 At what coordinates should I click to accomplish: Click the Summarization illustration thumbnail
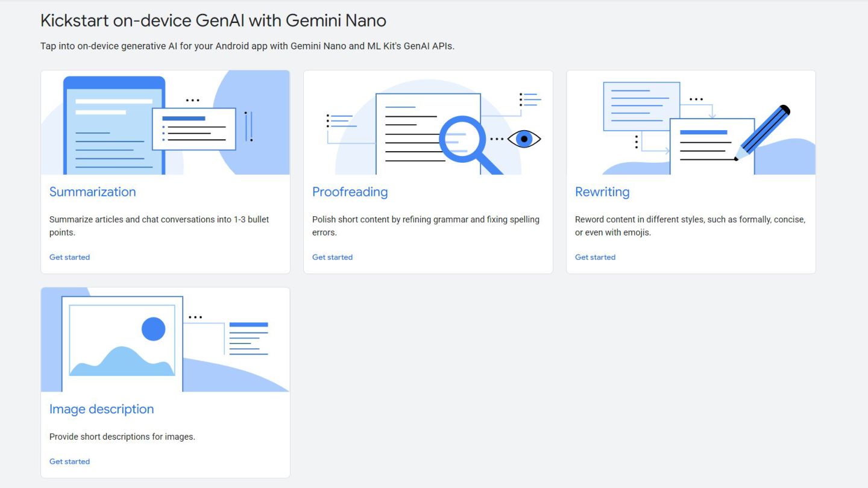coord(165,122)
